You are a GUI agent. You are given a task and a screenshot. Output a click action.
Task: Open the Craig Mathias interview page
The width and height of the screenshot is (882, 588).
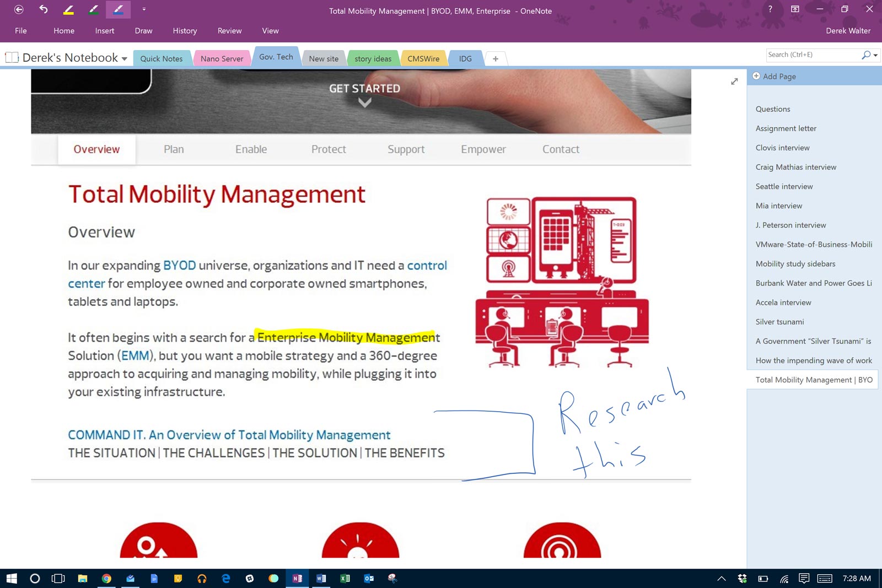[x=813, y=167]
